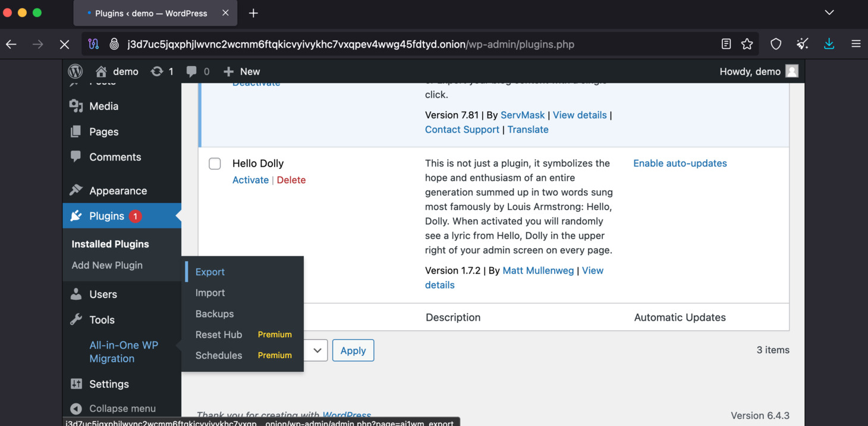Screen dimensions: 868x426
Task: Open Installed Plugins submenu item
Action: (110, 244)
